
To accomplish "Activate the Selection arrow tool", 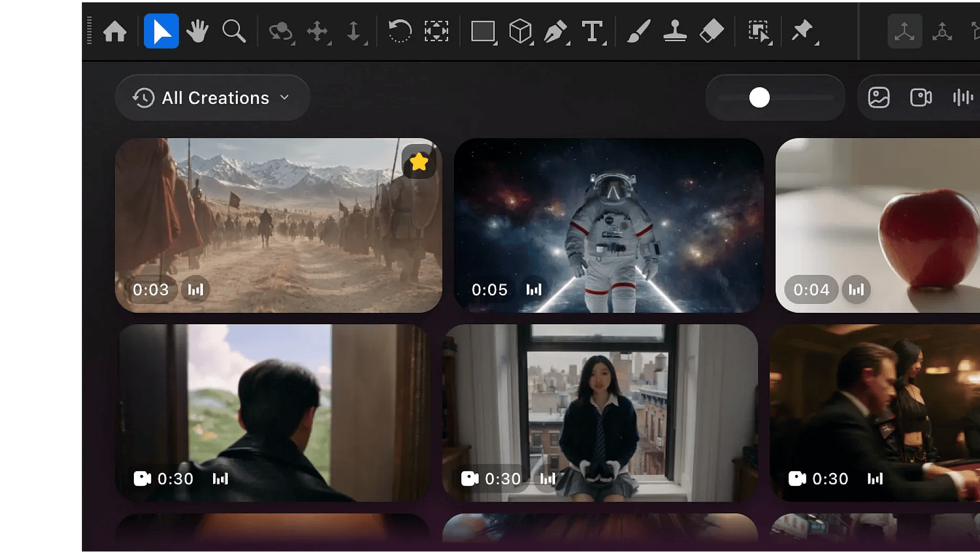I will click(x=161, y=31).
